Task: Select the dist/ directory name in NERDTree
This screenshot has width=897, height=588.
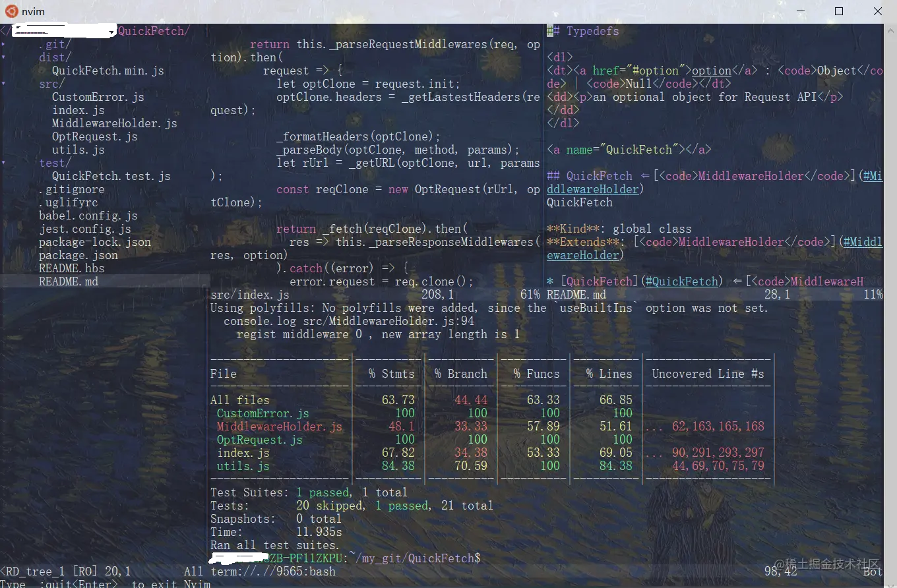Action: point(55,57)
